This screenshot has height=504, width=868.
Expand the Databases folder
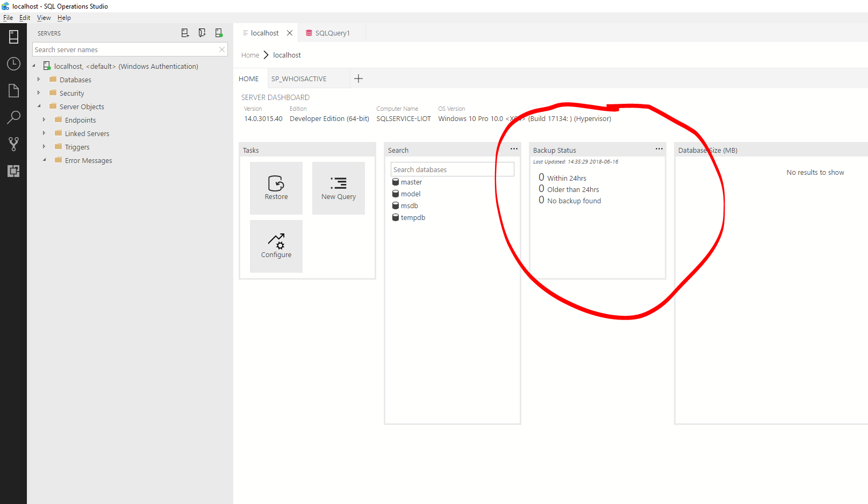pos(39,79)
